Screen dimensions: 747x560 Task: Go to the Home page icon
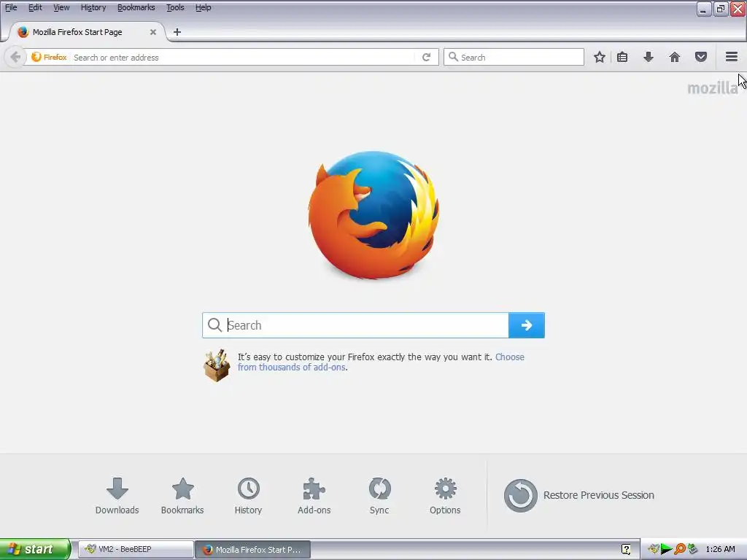675,57
